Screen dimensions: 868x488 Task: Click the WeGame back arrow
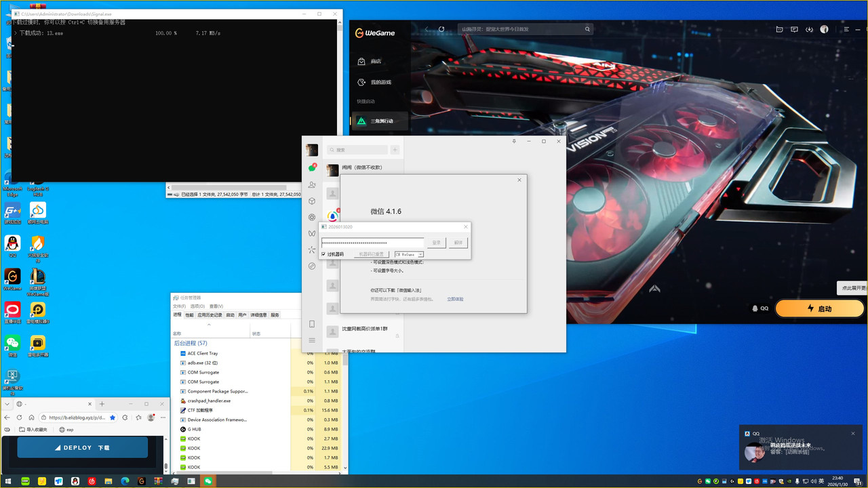(427, 29)
